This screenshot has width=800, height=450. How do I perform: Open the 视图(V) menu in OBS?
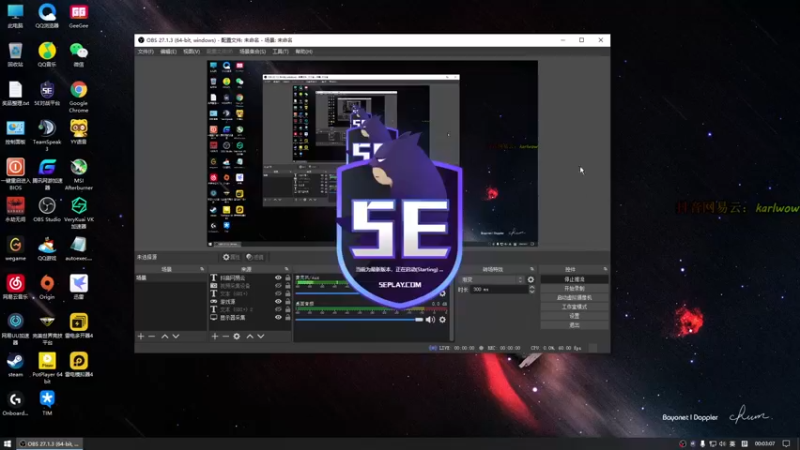coord(191,52)
